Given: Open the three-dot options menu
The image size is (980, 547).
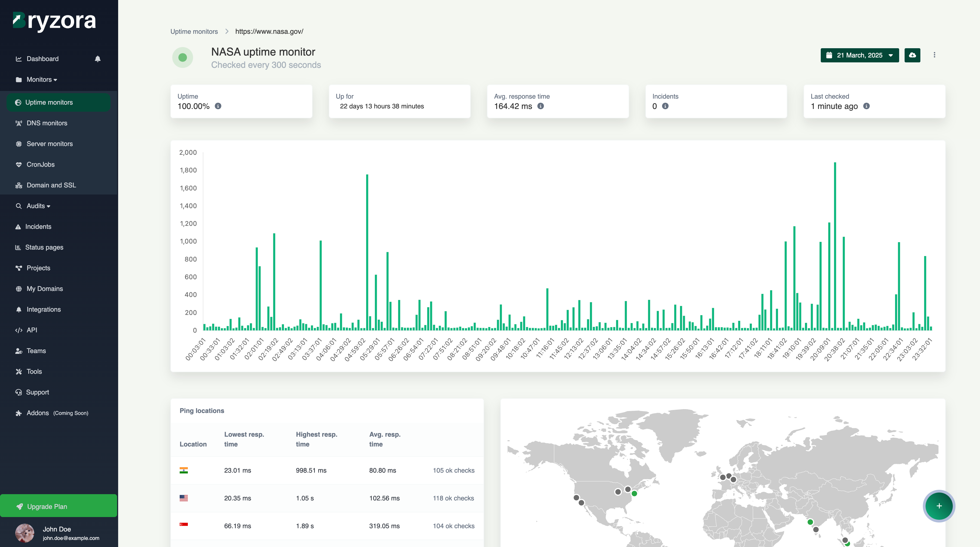Looking at the screenshot, I should click(x=934, y=55).
